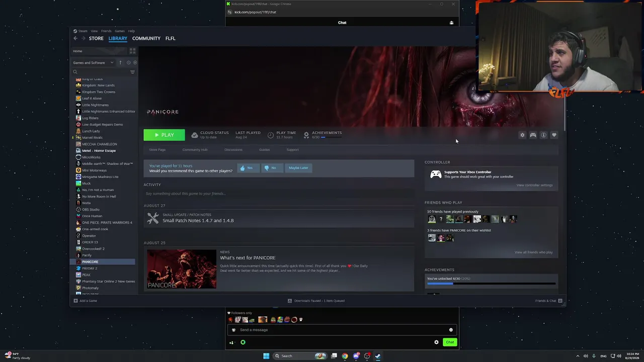Viewport: 644px width, 362px height.
Task: Go back with the Steam back arrow
Action: [75, 38]
